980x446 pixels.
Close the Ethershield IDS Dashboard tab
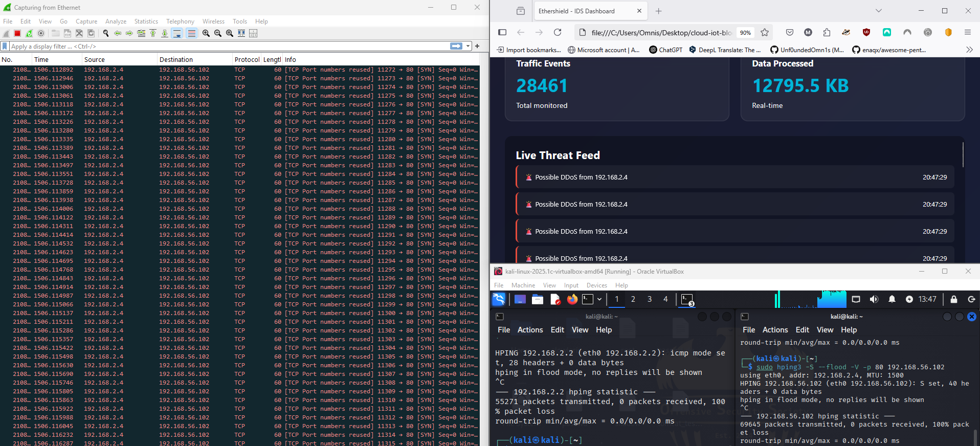coord(639,11)
